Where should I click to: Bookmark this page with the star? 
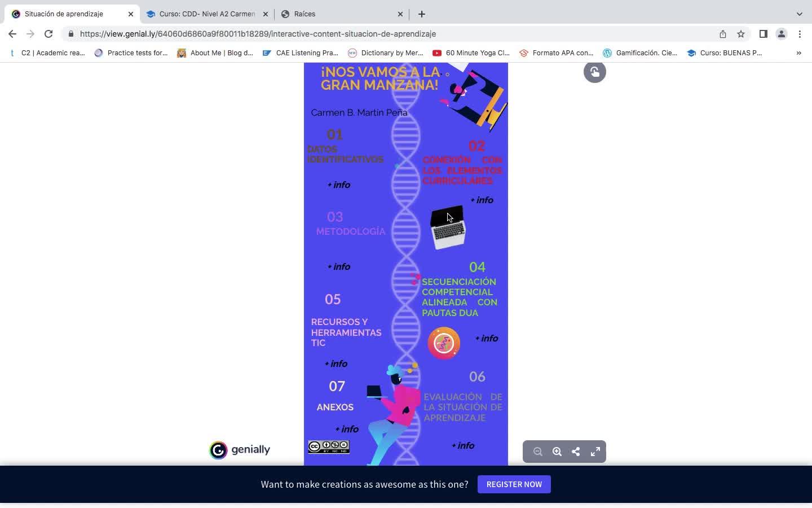pos(741,34)
